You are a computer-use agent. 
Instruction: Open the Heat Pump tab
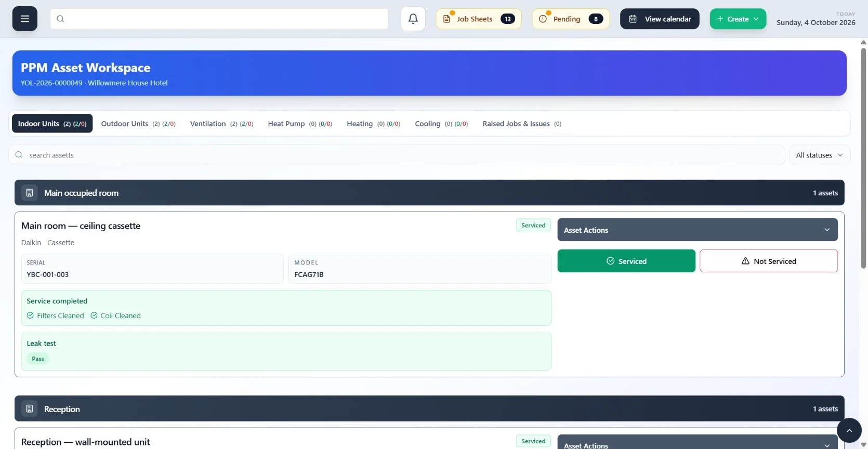click(x=300, y=124)
